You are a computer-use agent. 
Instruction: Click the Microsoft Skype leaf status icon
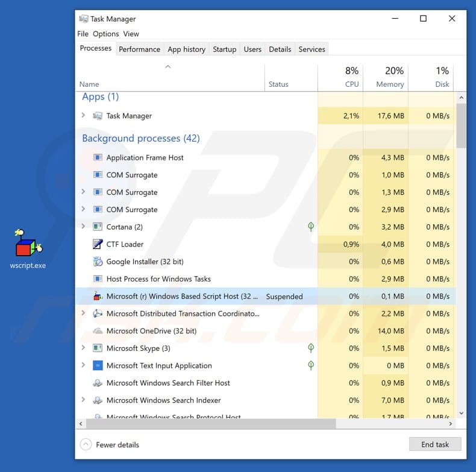click(x=311, y=348)
